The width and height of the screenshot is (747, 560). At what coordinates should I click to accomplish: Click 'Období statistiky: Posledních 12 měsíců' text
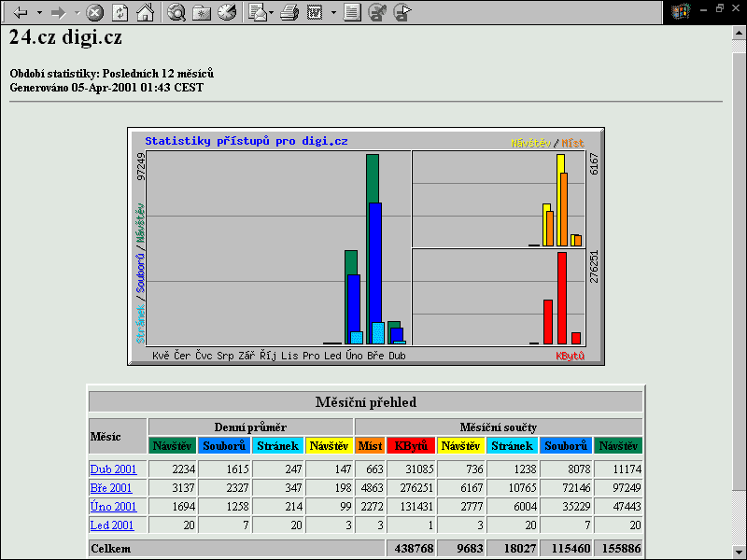[x=112, y=74]
